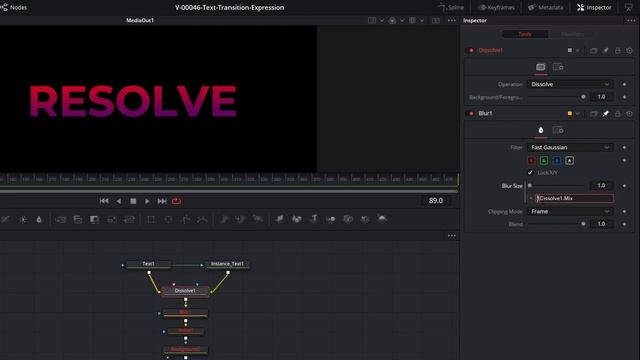Switch to the Modifiers tab in Inspector
This screenshot has height=360, width=640.
pyautogui.click(x=572, y=34)
